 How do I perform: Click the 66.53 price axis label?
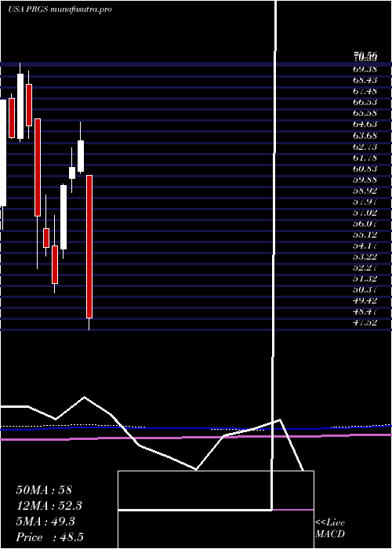pos(365,102)
